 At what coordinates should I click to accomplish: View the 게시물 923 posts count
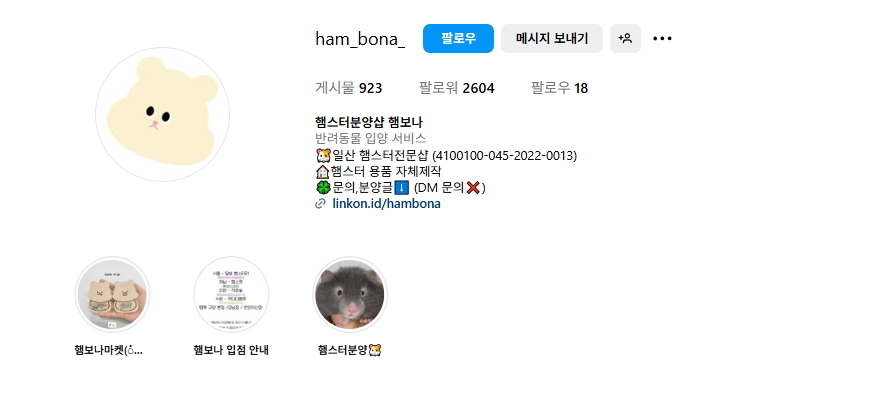[349, 88]
